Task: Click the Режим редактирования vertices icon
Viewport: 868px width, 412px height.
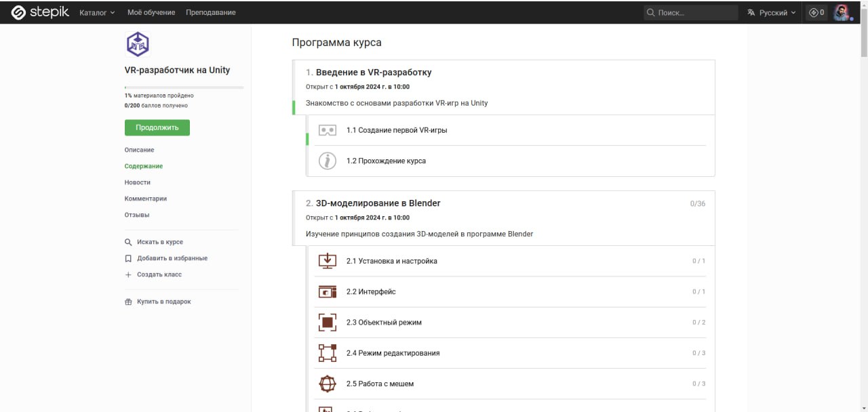Action: [x=327, y=352]
